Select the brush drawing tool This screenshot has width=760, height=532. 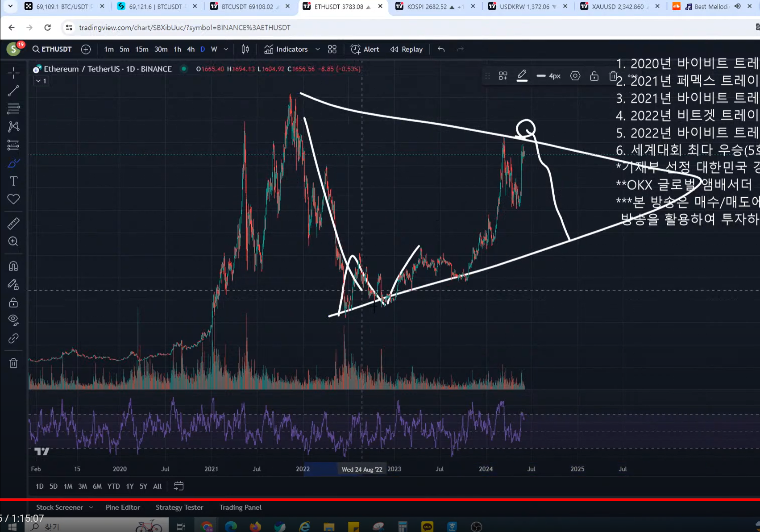(x=13, y=163)
